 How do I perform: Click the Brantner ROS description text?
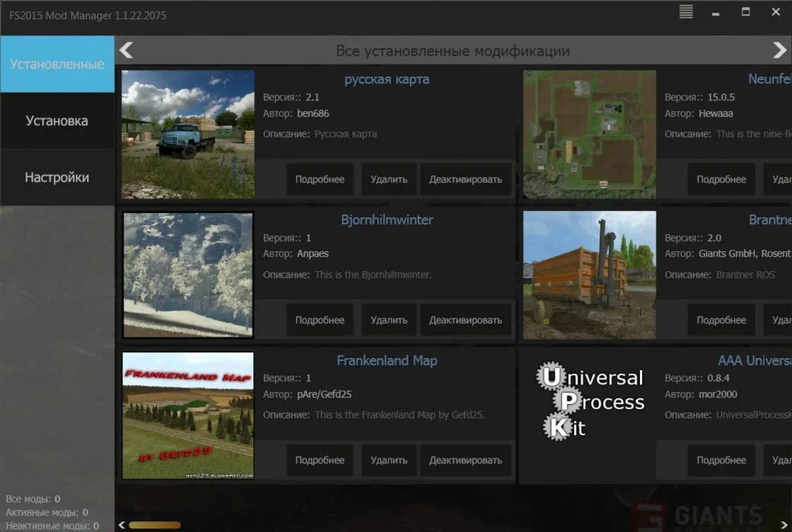click(x=745, y=275)
